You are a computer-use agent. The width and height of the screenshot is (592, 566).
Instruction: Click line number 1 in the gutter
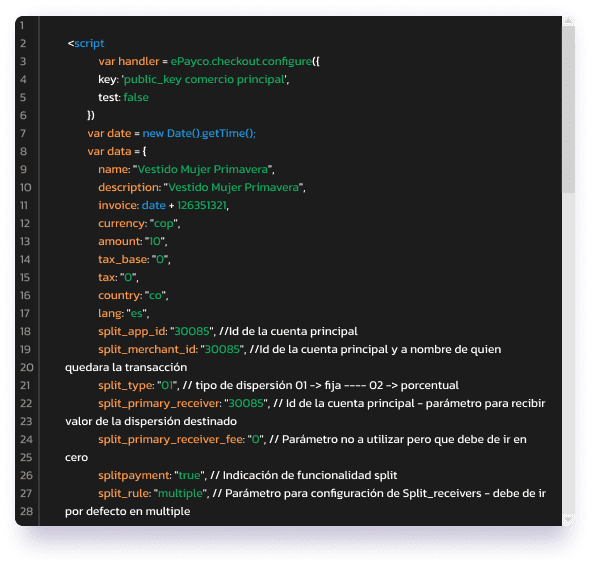point(22,25)
